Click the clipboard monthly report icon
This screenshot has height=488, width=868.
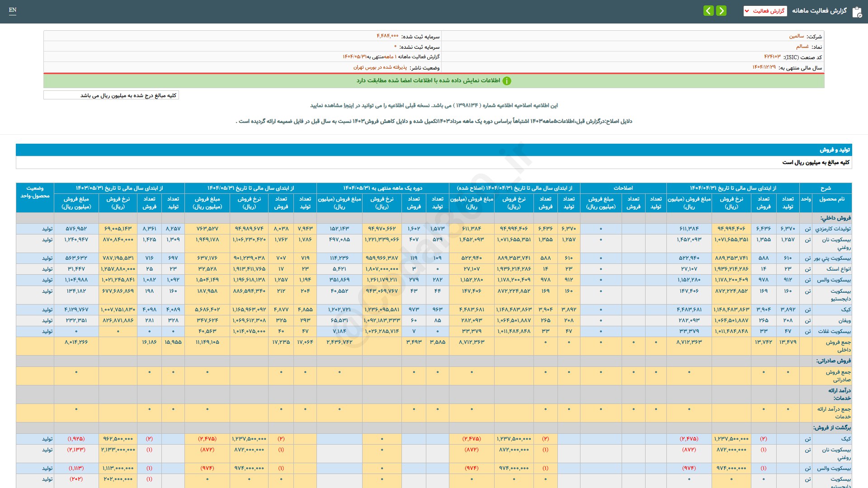coord(857,12)
